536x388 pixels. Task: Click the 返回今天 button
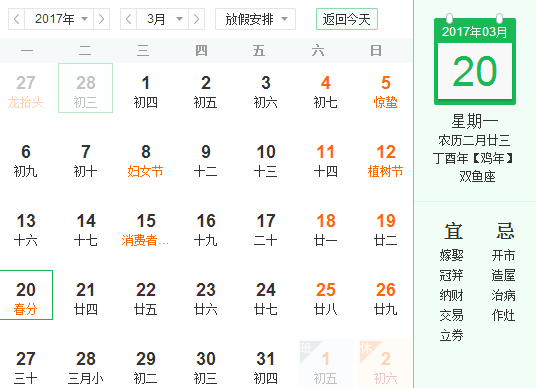point(347,19)
